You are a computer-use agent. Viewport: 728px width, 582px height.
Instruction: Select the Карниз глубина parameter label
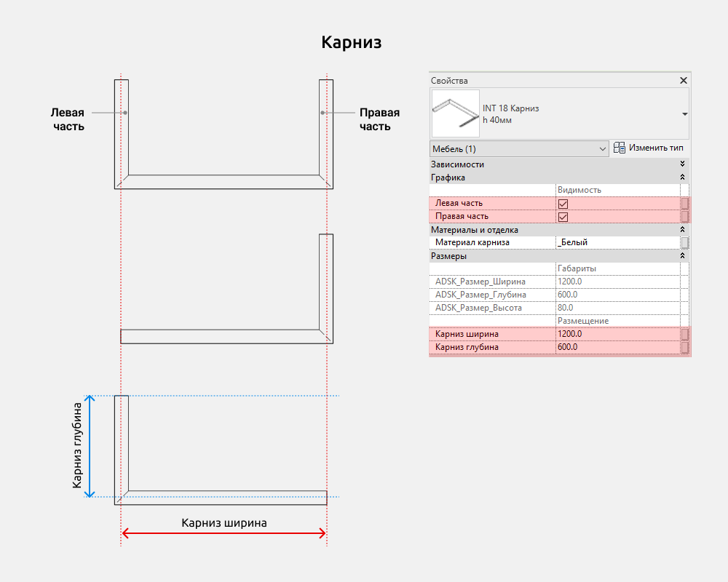(x=467, y=347)
